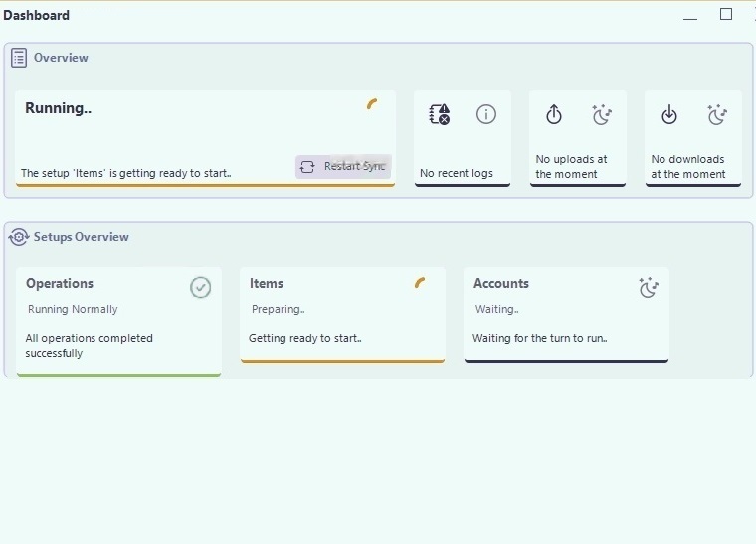
Task: Click the spinner beside Running status
Action: [x=372, y=103]
